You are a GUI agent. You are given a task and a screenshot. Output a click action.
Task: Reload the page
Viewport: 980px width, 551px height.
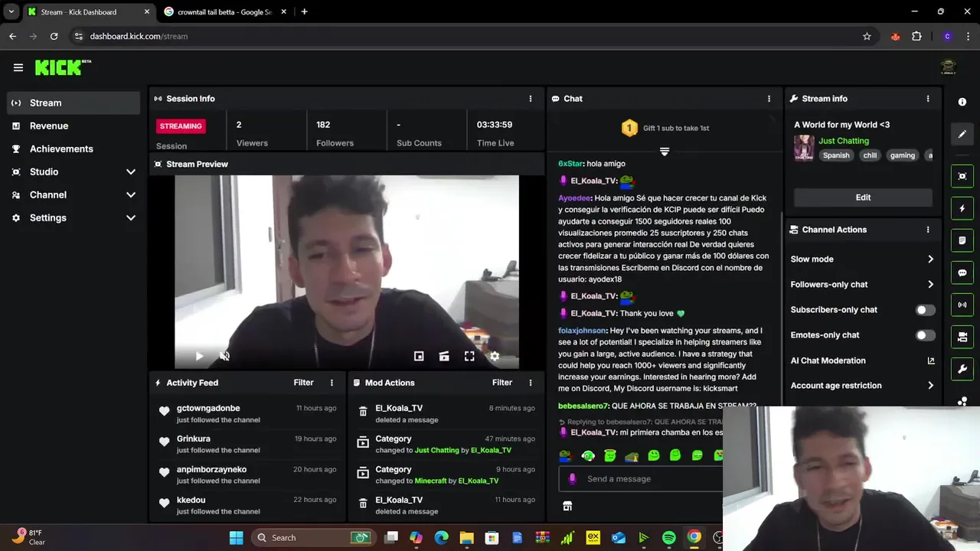pos(54,36)
